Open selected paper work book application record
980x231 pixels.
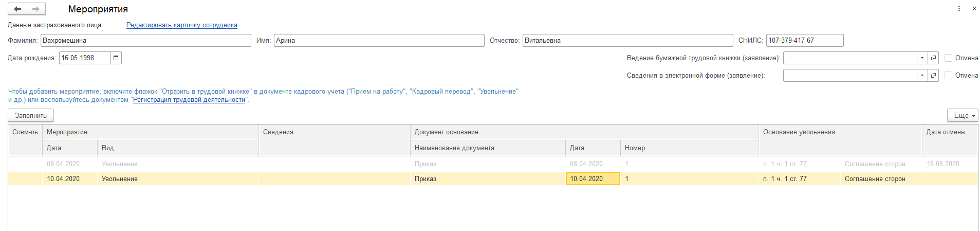coord(934,58)
